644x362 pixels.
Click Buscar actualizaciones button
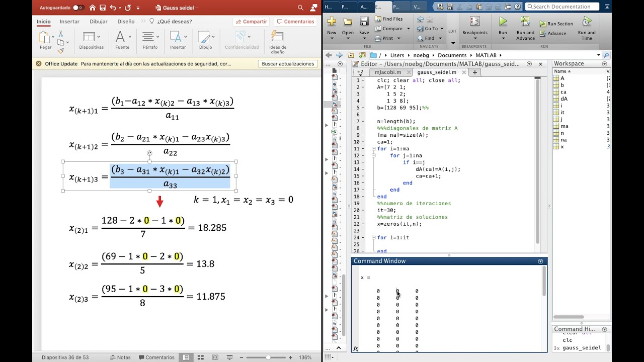(x=288, y=64)
